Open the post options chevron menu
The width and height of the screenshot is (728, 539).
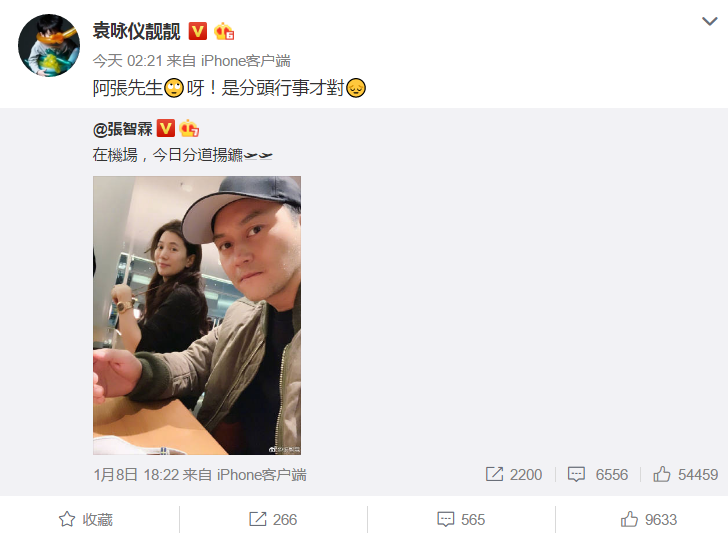(709, 21)
